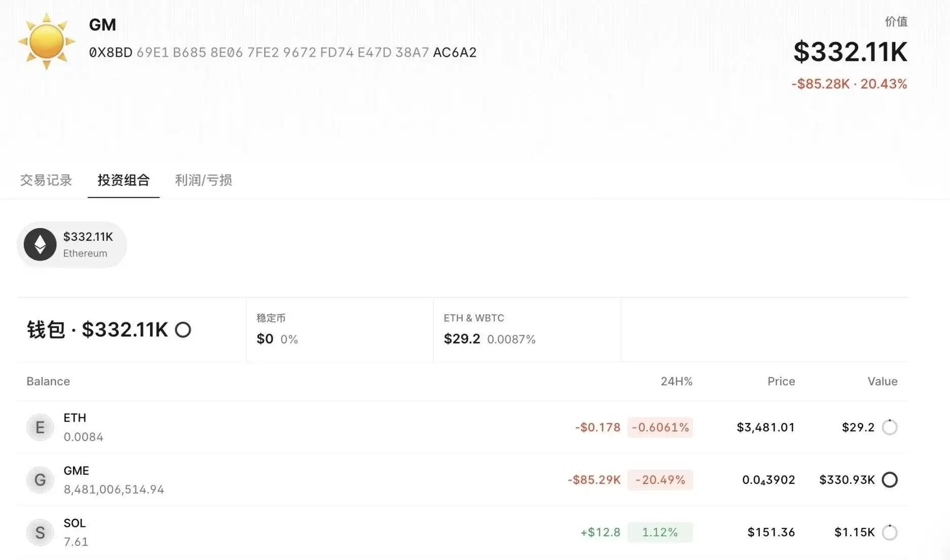Click the wallet address starting 0X8BD
Screen dimensions: 950x560
tap(282, 53)
